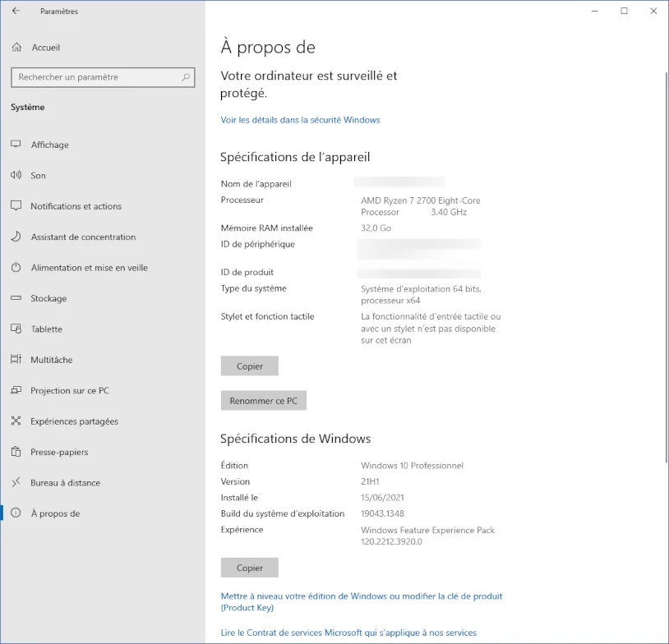This screenshot has width=669, height=644.
Task: Click Renommer ce PC button
Action: point(263,400)
